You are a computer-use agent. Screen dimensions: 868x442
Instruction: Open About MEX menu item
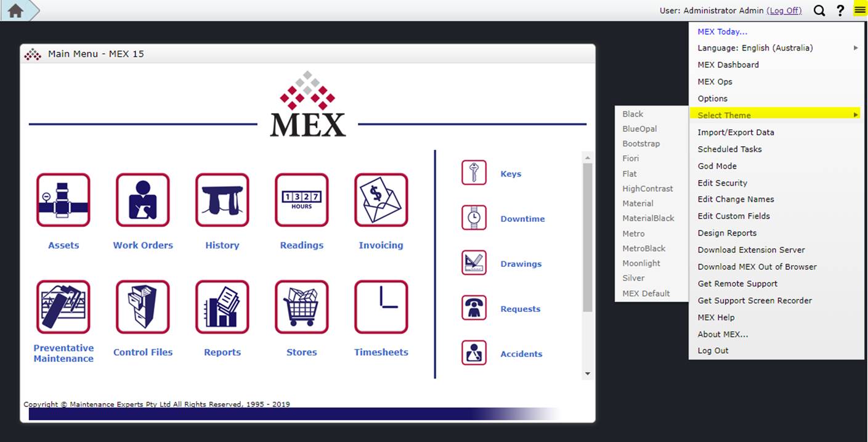click(776, 334)
